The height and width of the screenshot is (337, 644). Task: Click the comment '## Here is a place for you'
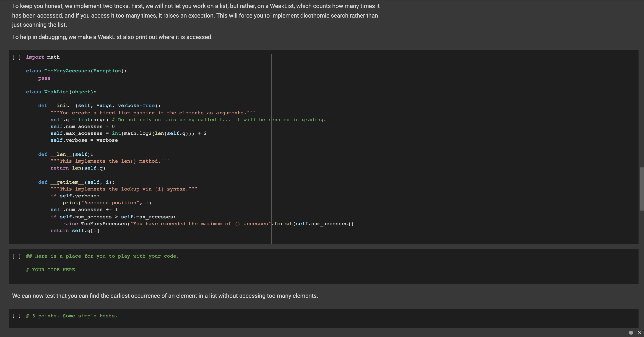(x=102, y=256)
